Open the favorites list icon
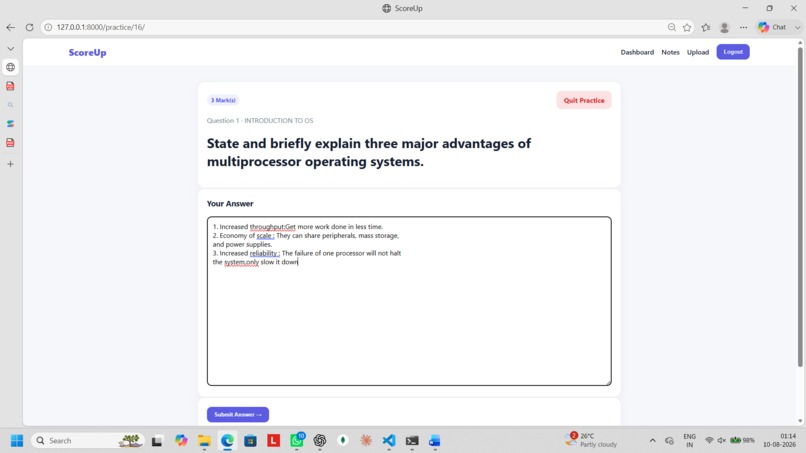 pyautogui.click(x=706, y=27)
